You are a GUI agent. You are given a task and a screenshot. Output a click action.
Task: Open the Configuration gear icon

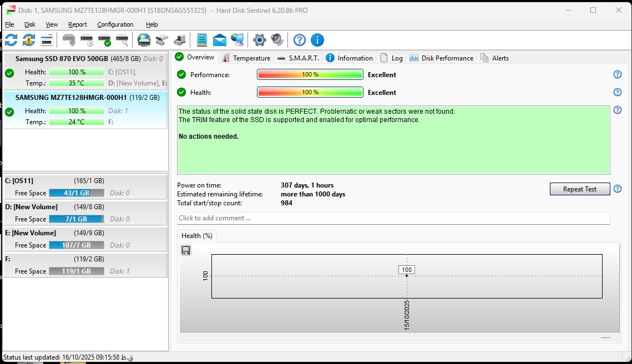coord(259,40)
